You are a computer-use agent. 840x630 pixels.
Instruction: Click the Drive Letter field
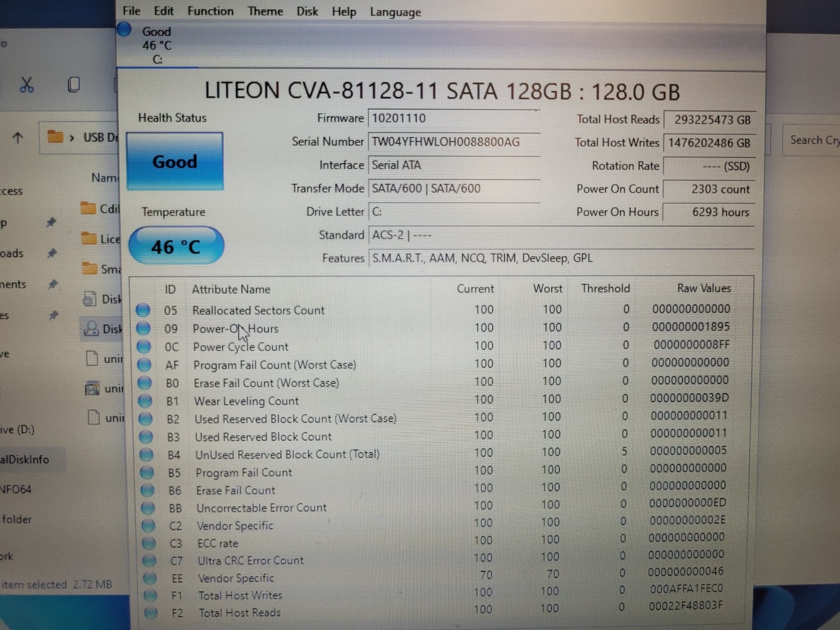(454, 212)
